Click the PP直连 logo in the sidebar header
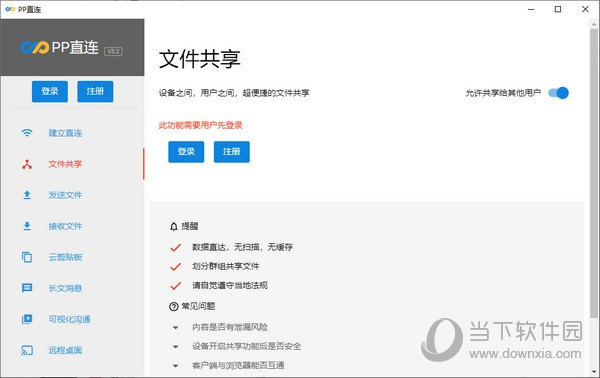600x378 pixels. point(59,47)
